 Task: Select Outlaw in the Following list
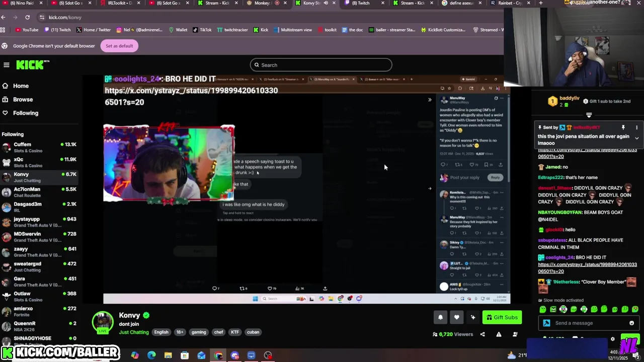coord(39,297)
